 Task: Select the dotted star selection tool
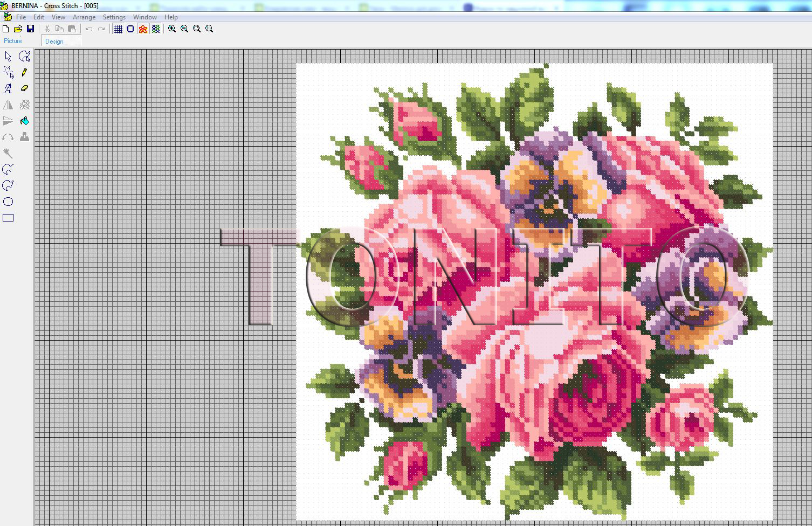8,72
